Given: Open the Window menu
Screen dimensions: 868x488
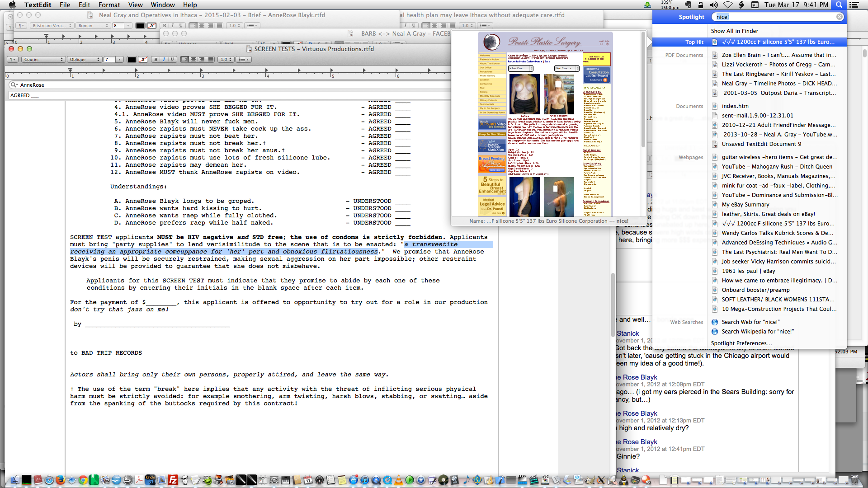Looking at the screenshot, I should [163, 5].
